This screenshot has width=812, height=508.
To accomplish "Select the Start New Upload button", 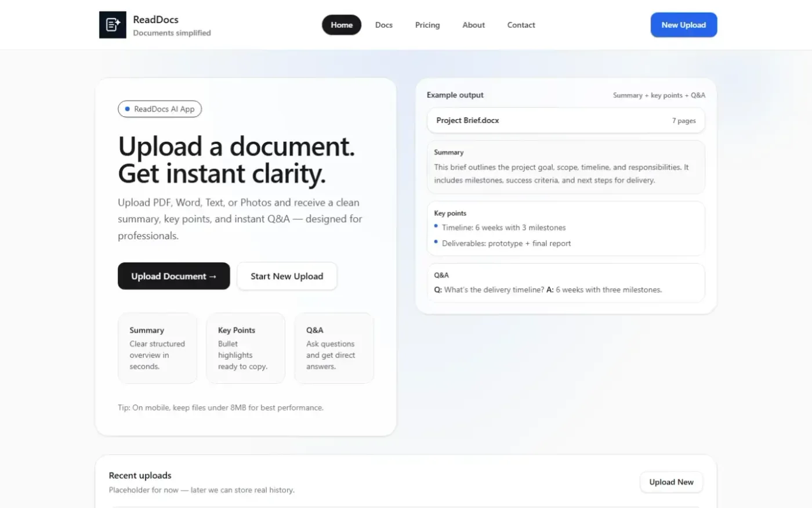I will point(287,276).
